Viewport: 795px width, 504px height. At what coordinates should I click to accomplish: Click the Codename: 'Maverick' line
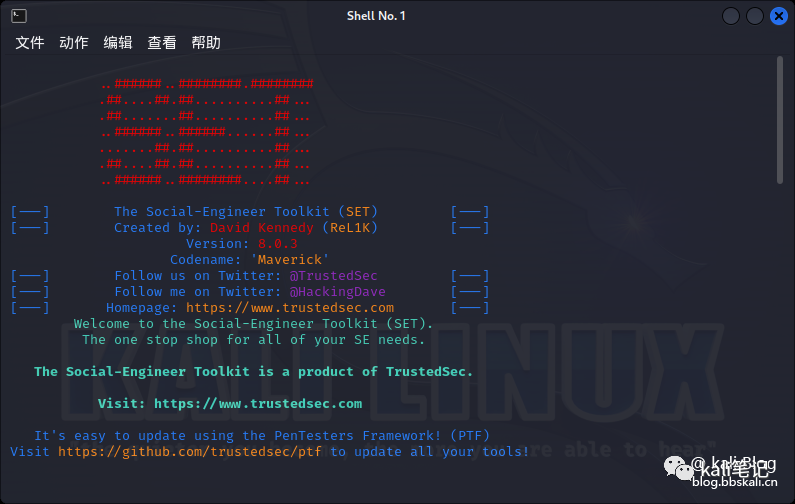249,260
